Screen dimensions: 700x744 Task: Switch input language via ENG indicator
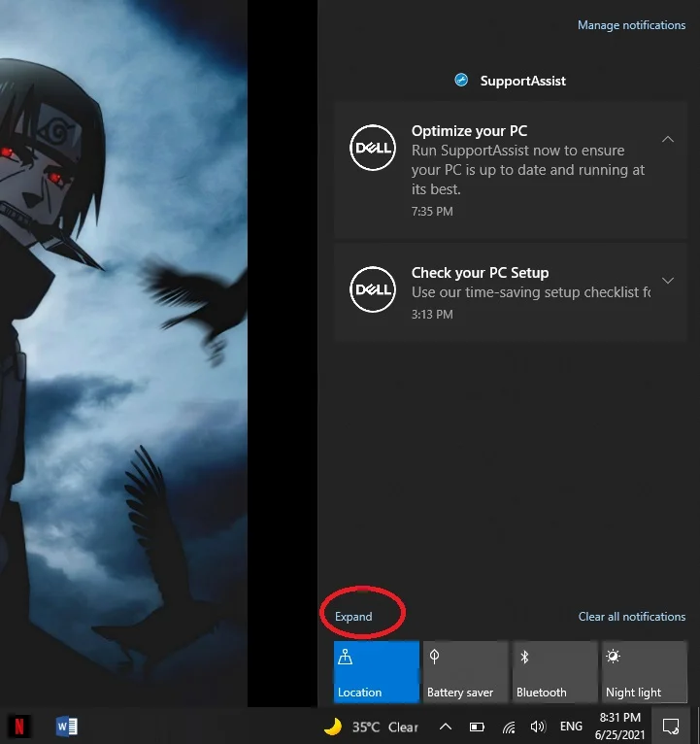[571, 727]
